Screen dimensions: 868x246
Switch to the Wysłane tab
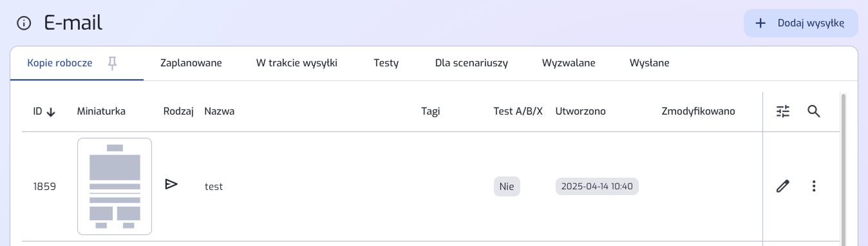pos(649,63)
